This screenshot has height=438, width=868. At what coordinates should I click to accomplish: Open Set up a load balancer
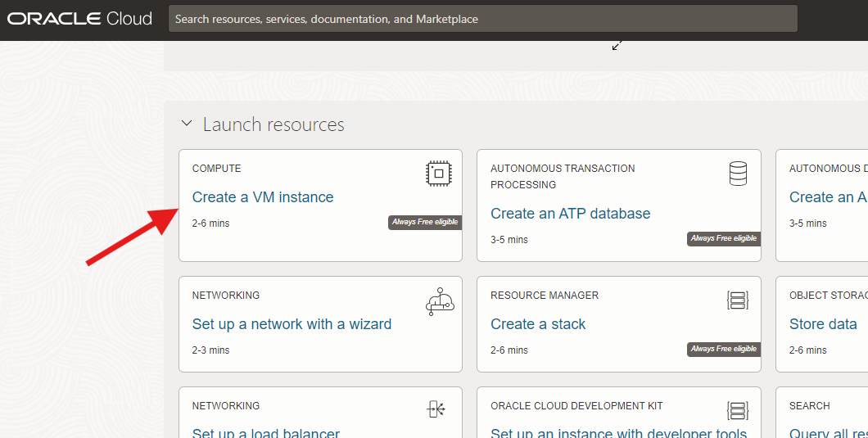265,433
